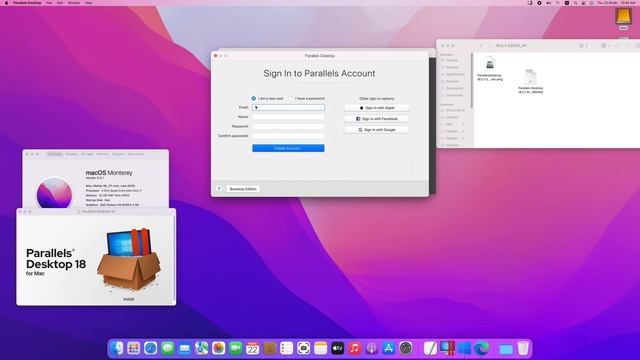Select "I am a new user" option
Screen dimensions: 640x360
pos(267,98)
